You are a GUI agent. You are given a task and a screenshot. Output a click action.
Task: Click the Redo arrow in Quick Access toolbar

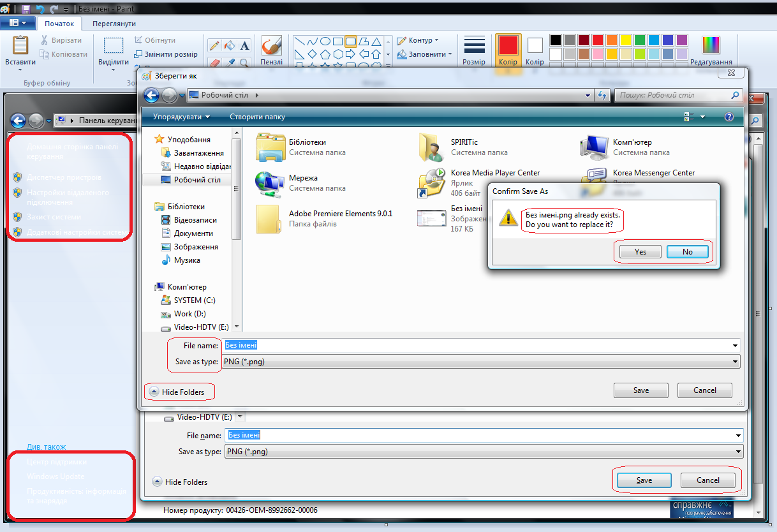(x=54, y=10)
